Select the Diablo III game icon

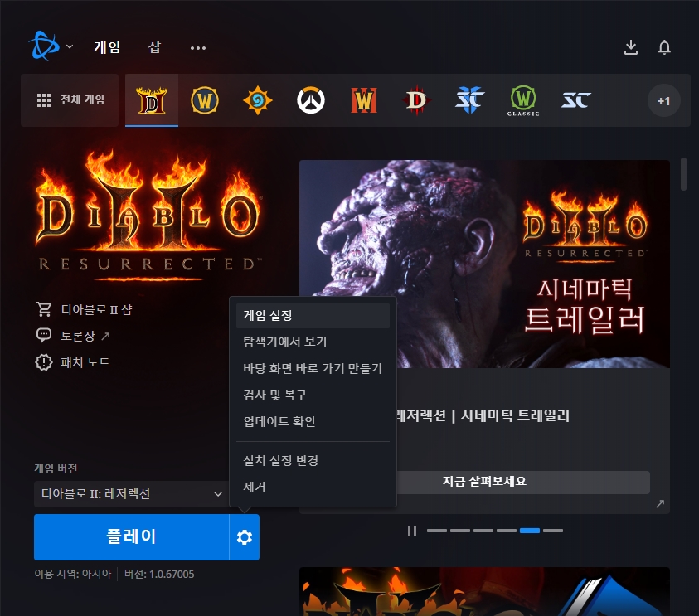click(x=416, y=100)
